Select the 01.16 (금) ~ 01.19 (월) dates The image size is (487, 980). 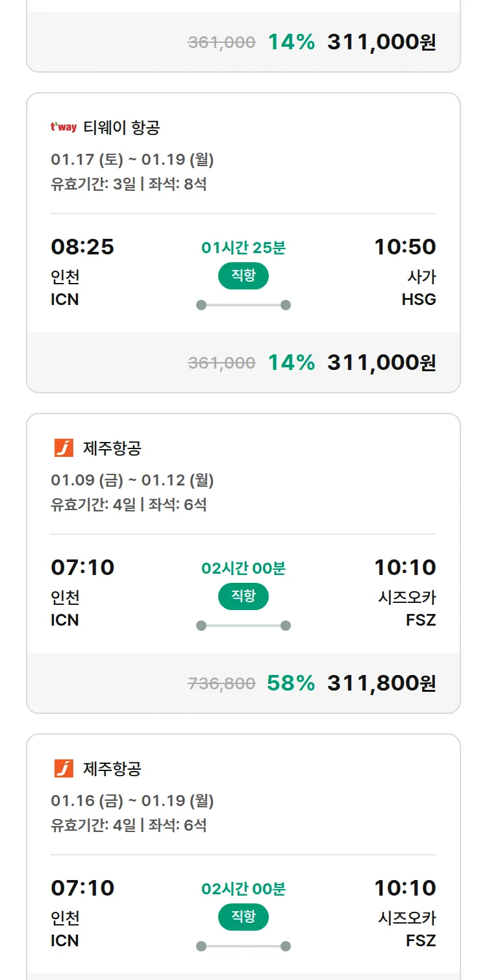click(x=132, y=801)
